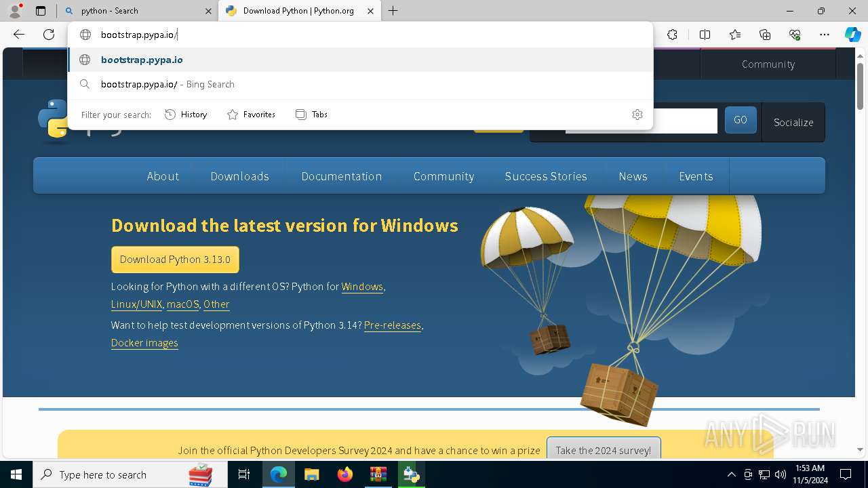
Task: Open Task View on the taskbar
Action: pyautogui.click(x=244, y=474)
